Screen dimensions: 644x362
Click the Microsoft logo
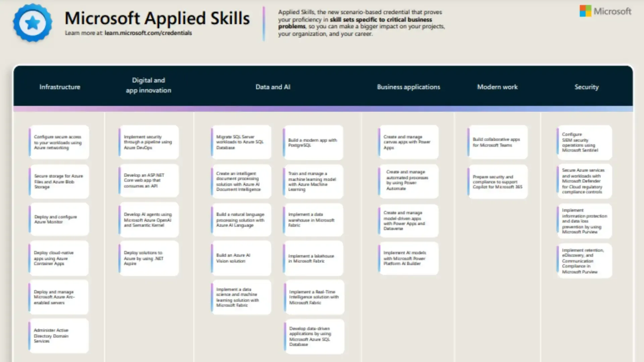pos(605,11)
